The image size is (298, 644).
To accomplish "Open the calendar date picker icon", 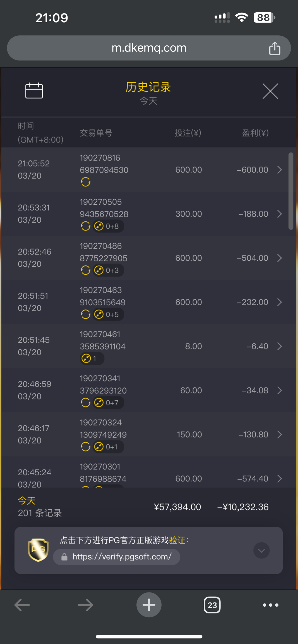I will point(34,91).
